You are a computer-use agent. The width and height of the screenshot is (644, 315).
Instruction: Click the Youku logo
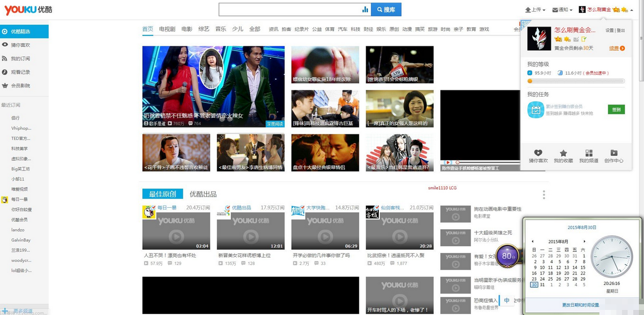click(28, 10)
